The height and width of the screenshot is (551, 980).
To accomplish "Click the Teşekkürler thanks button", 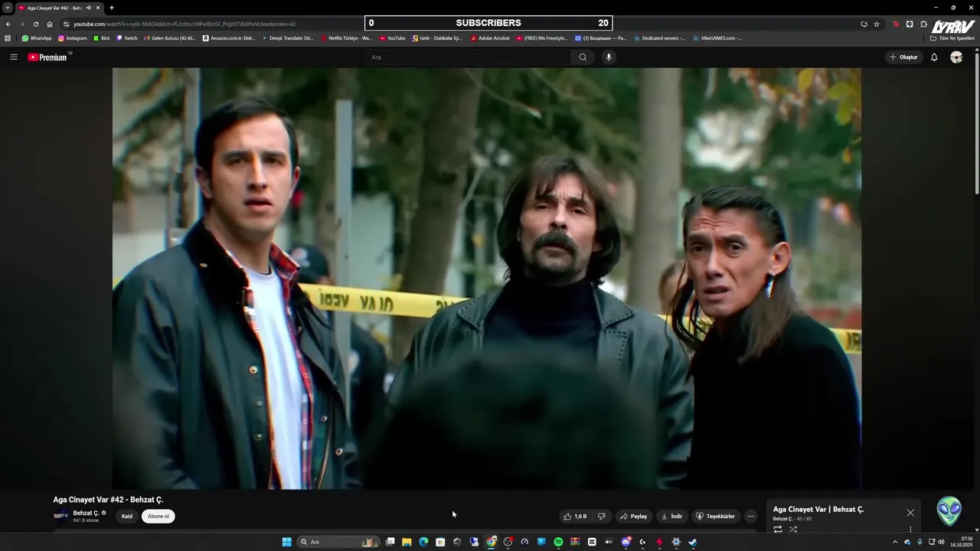I will pyautogui.click(x=716, y=517).
